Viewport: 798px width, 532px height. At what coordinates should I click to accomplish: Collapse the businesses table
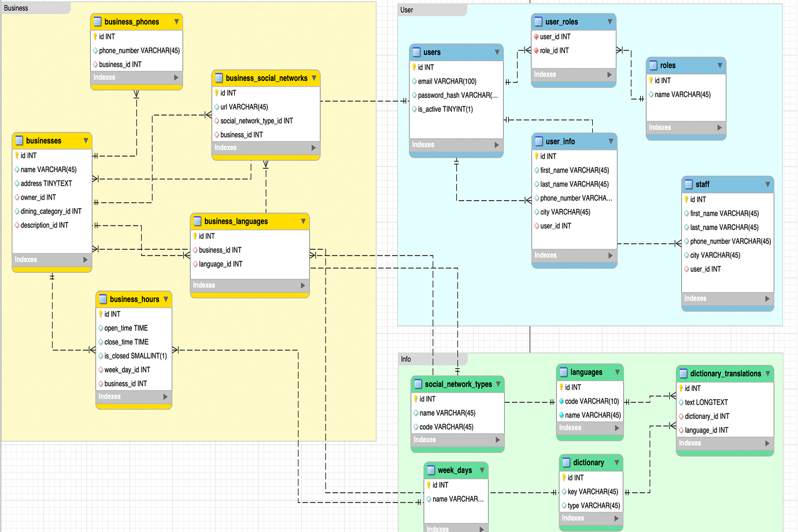[86, 141]
